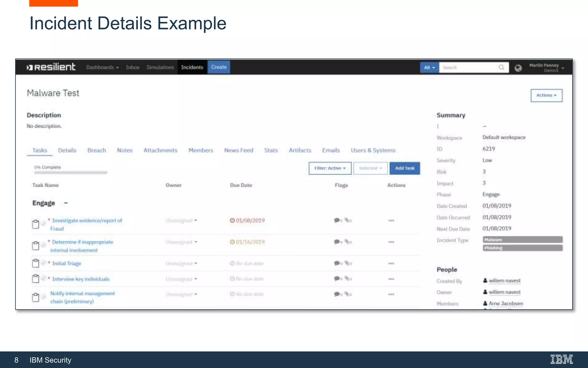Open actions ellipsis for Initial Triage task
The width and height of the screenshot is (588, 368).
coord(391,263)
